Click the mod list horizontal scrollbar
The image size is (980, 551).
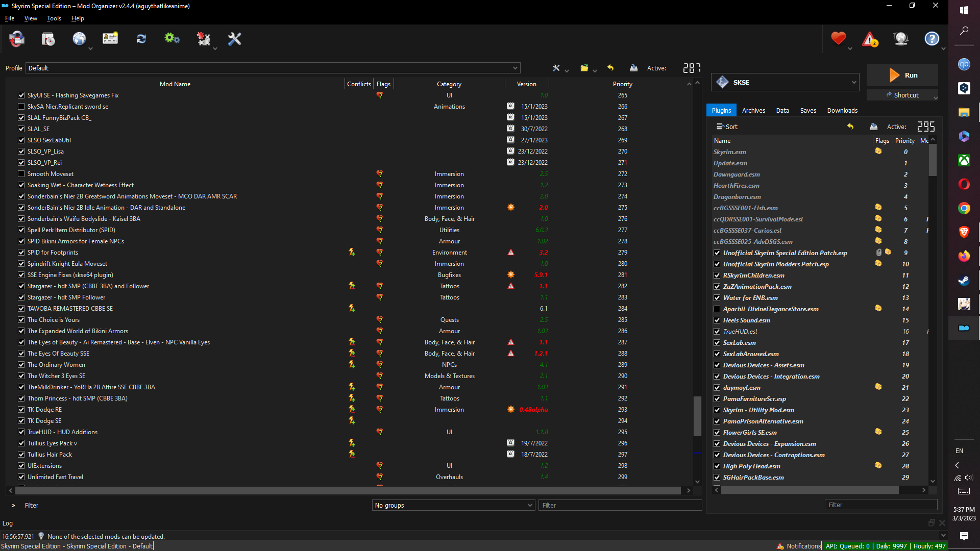click(x=348, y=490)
